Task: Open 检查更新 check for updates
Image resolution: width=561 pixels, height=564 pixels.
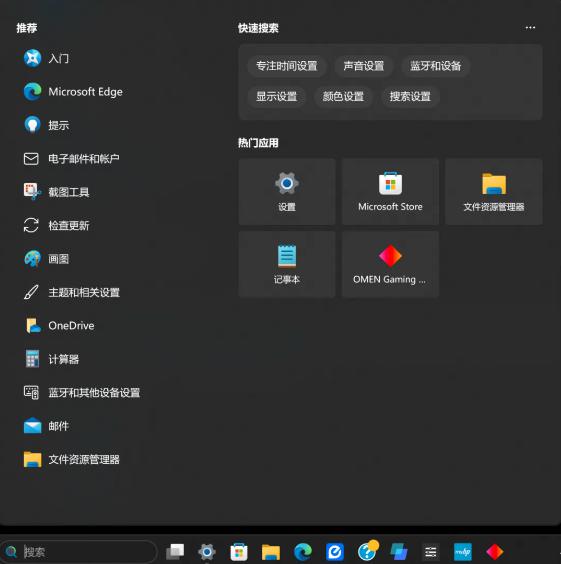Action: pos(57,225)
